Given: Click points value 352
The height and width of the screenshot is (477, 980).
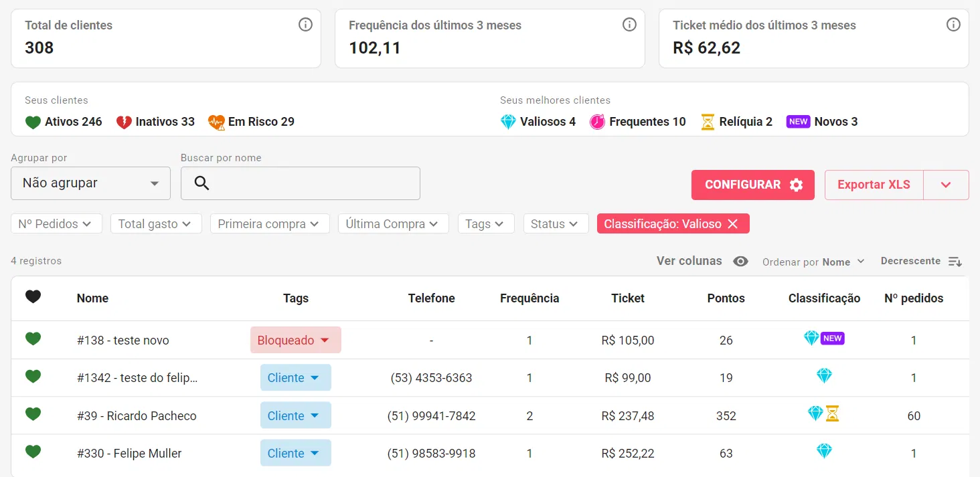Looking at the screenshot, I should click(726, 416).
